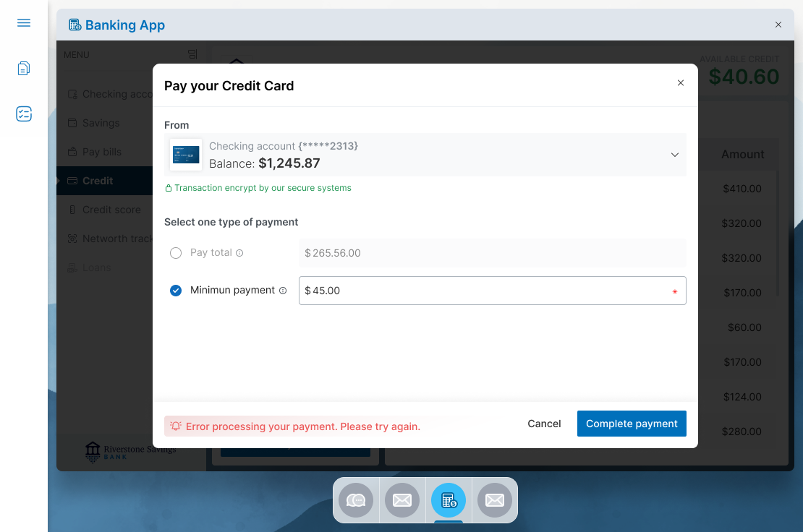Viewport: 803px width, 532px height.
Task: Click the $45.00 minimum payment input
Action: (x=492, y=291)
